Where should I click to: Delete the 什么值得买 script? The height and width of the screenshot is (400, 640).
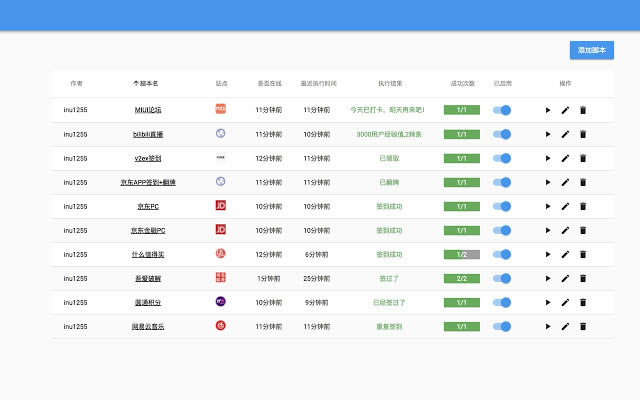tap(583, 255)
